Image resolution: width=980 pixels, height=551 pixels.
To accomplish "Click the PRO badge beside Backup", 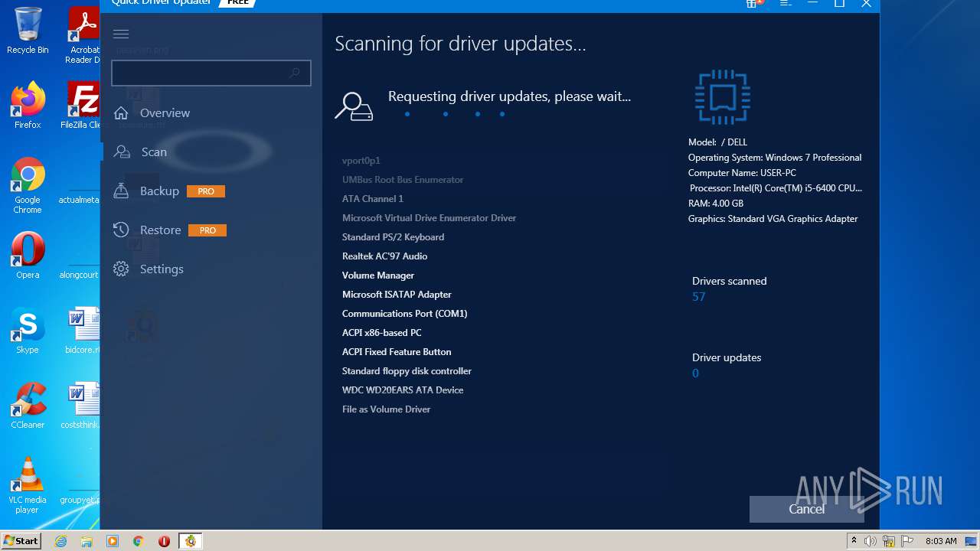I will coord(206,191).
